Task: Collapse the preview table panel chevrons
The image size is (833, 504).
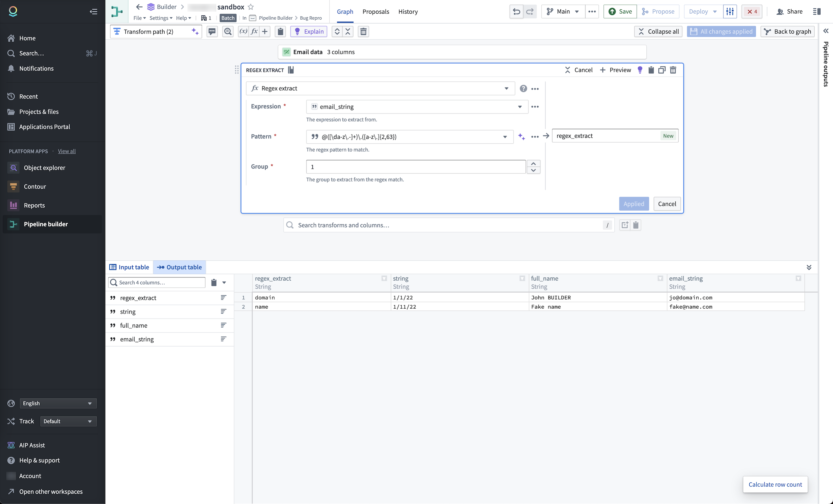Action: tap(809, 267)
